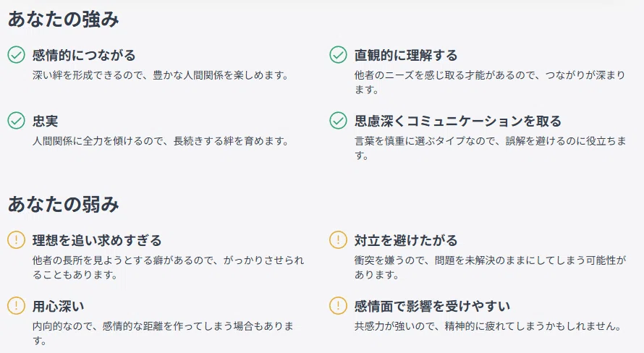Click the yellow warning icon beside 対立を避けたがる

[339, 239]
